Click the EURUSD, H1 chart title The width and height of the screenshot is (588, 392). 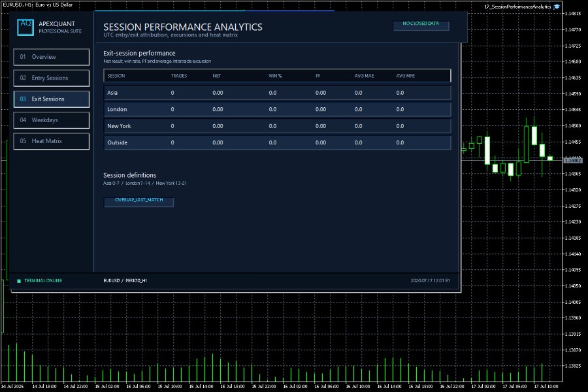[38, 5]
